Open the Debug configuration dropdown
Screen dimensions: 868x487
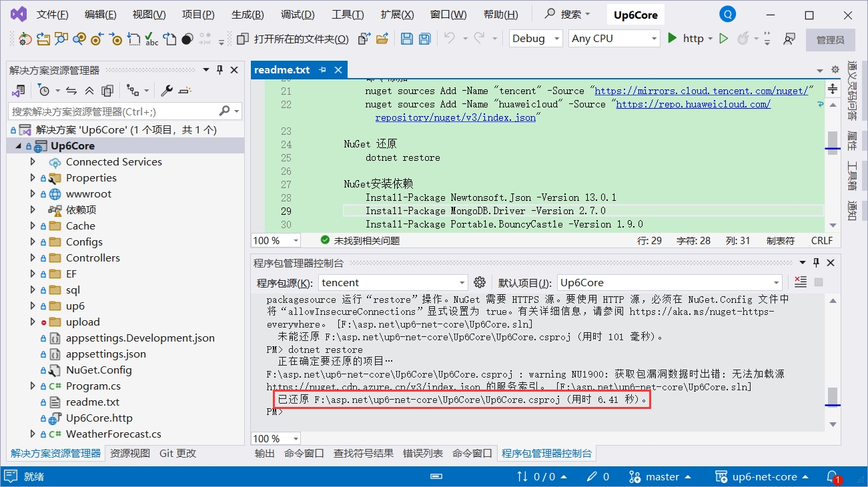pos(536,39)
